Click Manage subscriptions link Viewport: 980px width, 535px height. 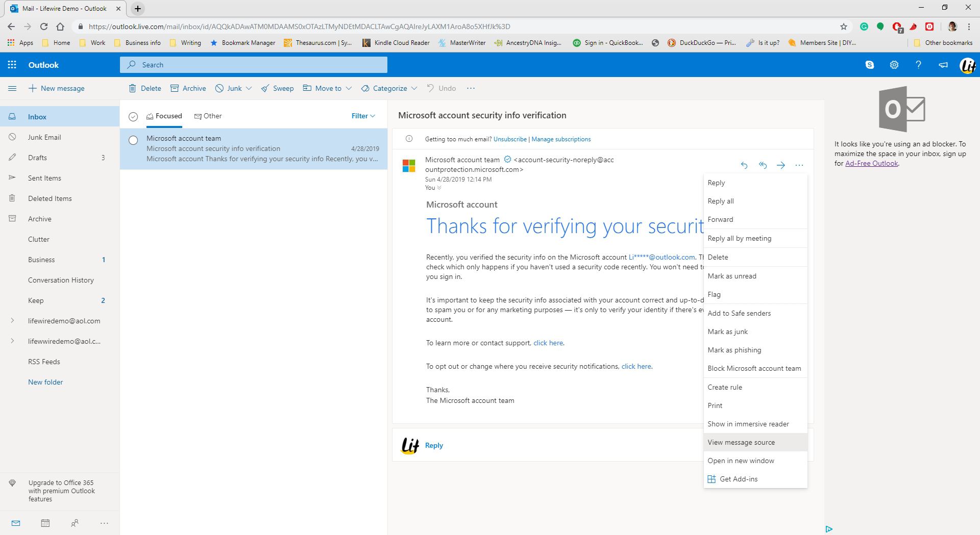[x=561, y=139]
